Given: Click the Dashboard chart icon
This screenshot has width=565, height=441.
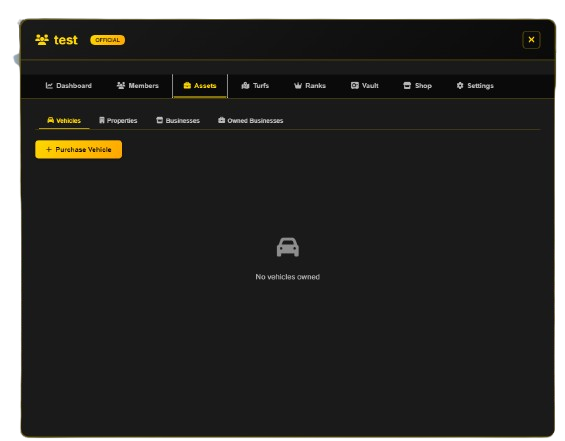Looking at the screenshot, I should coord(49,85).
